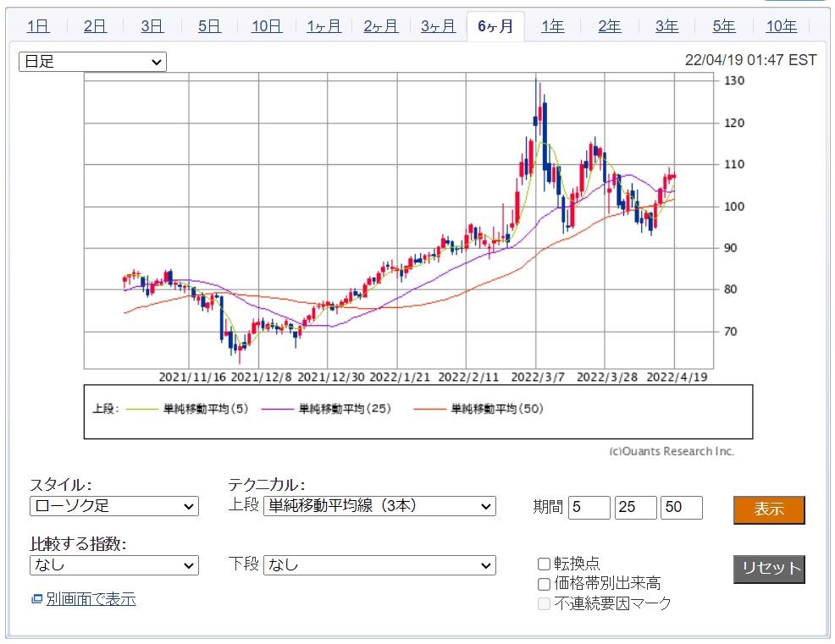This screenshot has width=835, height=644.
Task: Switch to the 10年 tab
Action: [781, 26]
